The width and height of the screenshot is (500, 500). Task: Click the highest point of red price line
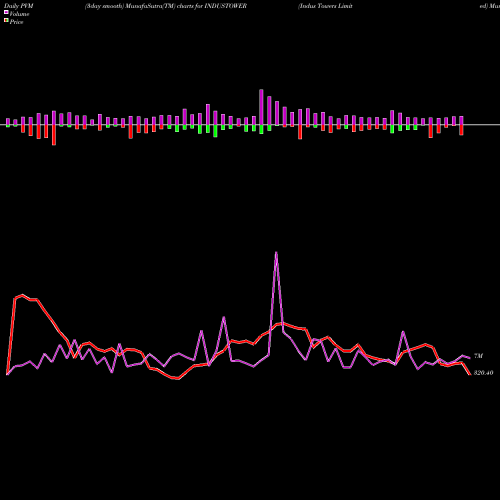22,295
